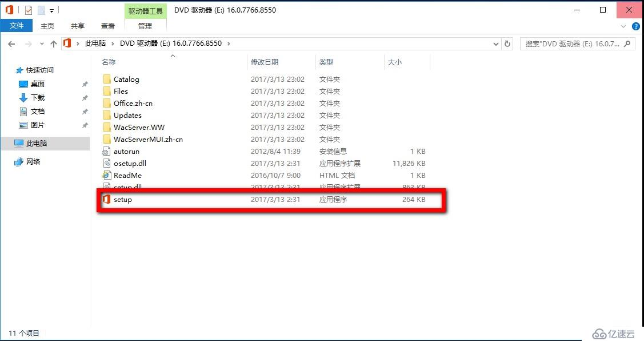This screenshot has height=341, width=644.
Task: Click the 2012/8/4 11:39 date of autorun
Action: pyautogui.click(x=275, y=152)
